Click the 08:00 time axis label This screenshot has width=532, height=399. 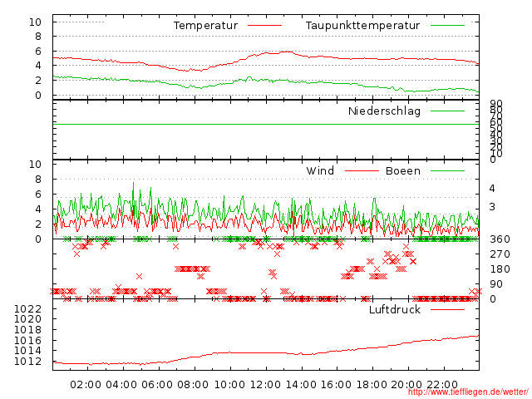click(x=193, y=385)
